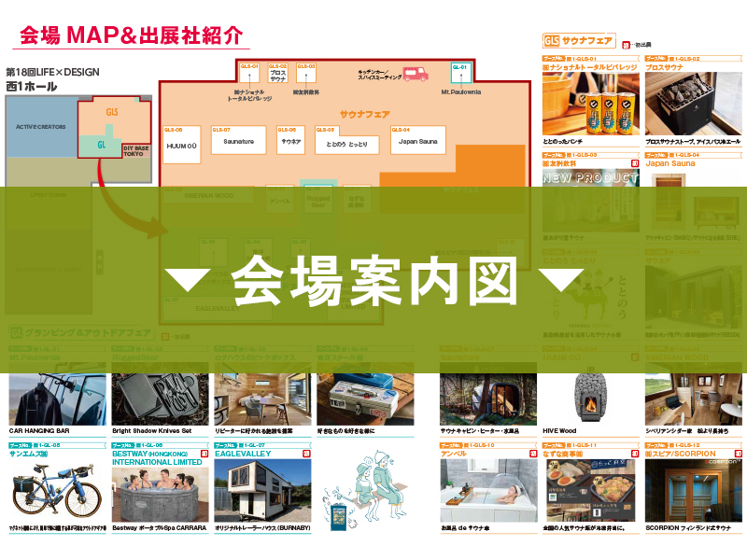Open the HIVE Wood stove photo
This screenshot has height=560, width=747.
coord(591,394)
